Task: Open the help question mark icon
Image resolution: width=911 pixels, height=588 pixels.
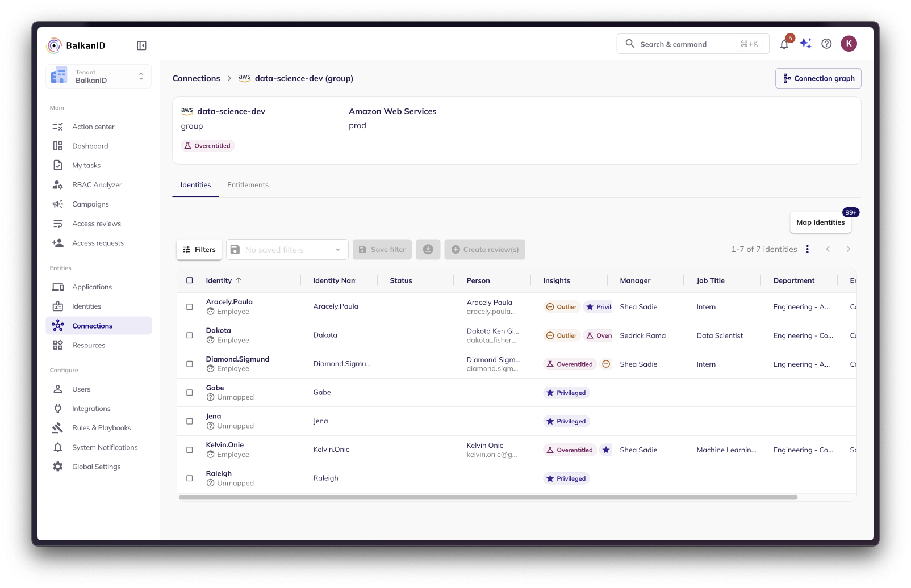Action: 826,44
